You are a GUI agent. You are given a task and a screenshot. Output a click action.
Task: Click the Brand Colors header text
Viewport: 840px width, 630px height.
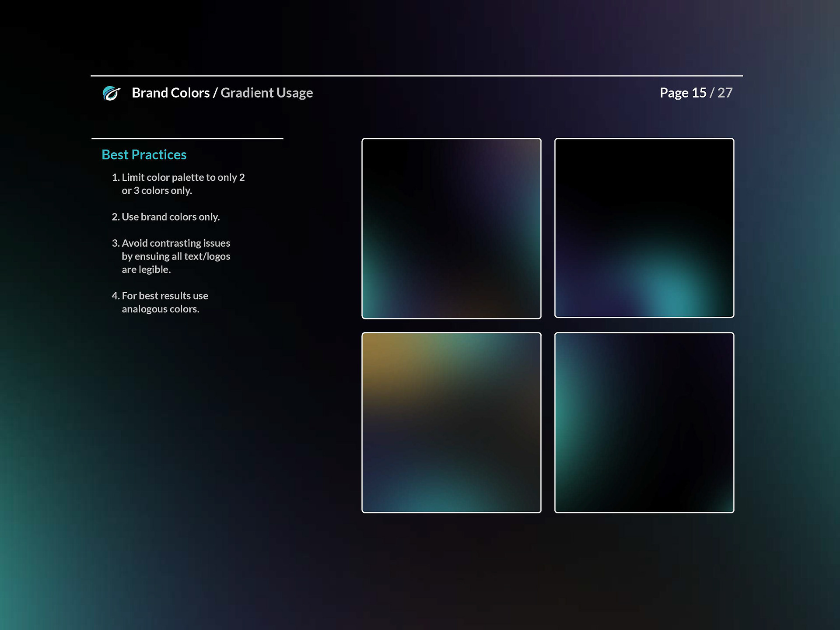171,93
